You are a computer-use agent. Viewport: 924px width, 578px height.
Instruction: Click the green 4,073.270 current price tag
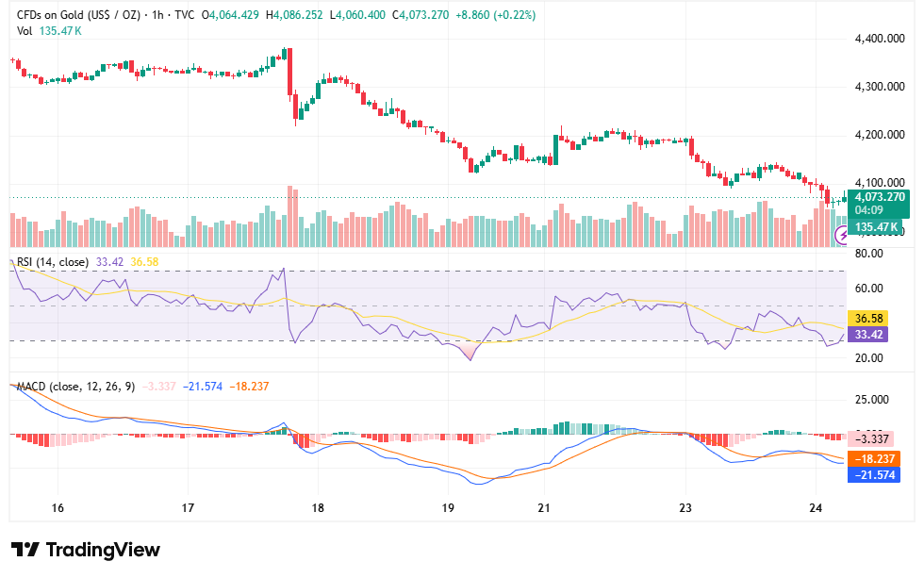tap(880, 197)
